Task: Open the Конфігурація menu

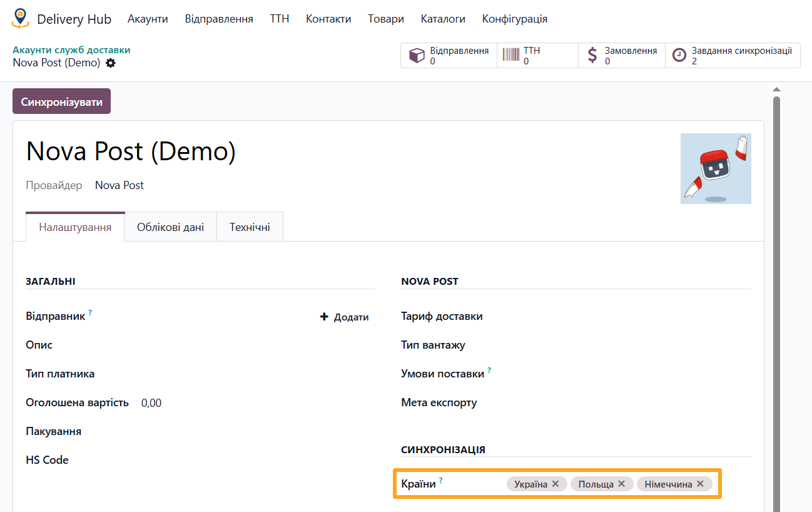Action: tap(515, 19)
